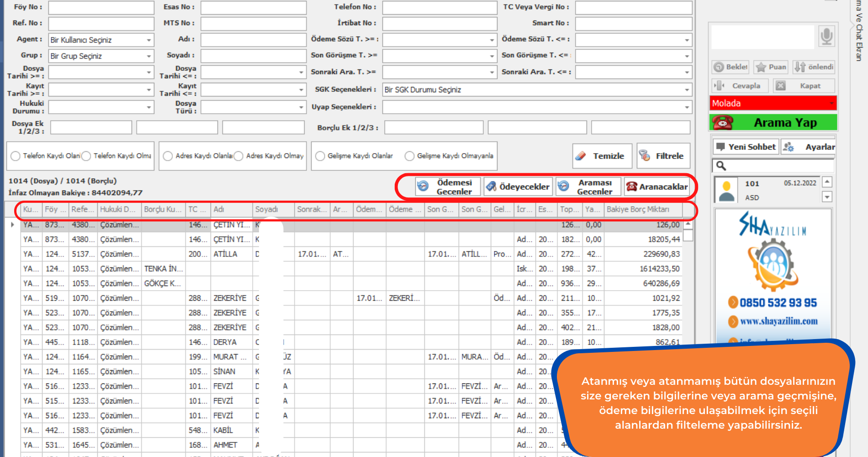The image size is (868, 457).
Task: Click the Ayarlar gear icon
Action: (x=789, y=147)
